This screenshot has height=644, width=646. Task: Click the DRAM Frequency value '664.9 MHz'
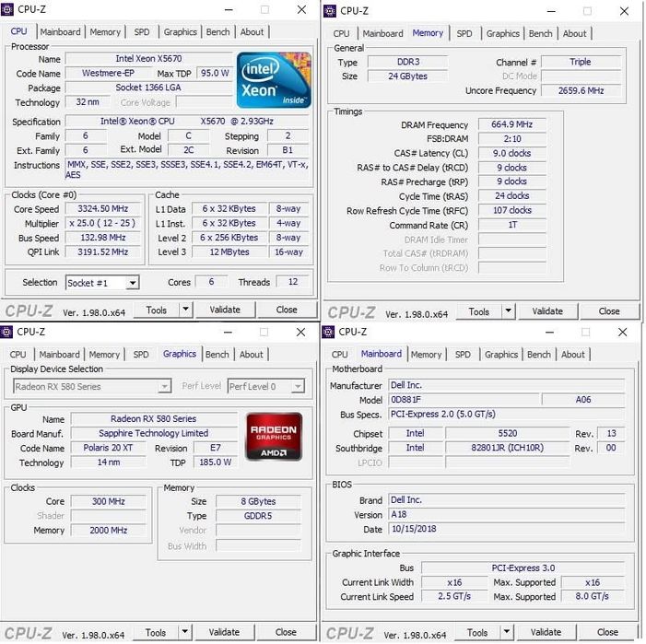(x=512, y=124)
